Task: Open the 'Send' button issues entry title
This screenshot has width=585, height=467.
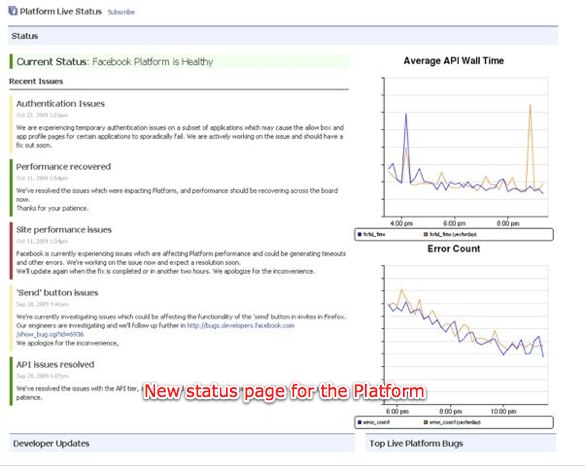Action: (x=57, y=293)
